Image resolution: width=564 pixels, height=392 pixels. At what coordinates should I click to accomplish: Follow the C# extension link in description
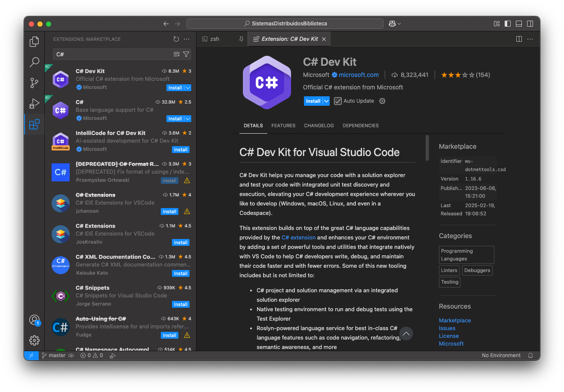pyautogui.click(x=298, y=237)
